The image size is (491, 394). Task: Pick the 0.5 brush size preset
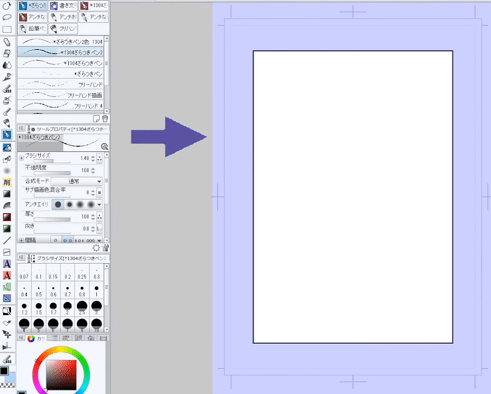tap(39, 291)
